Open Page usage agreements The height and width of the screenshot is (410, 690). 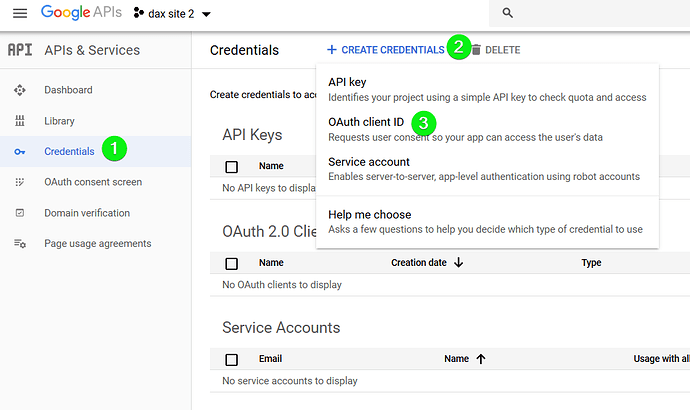point(98,243)
